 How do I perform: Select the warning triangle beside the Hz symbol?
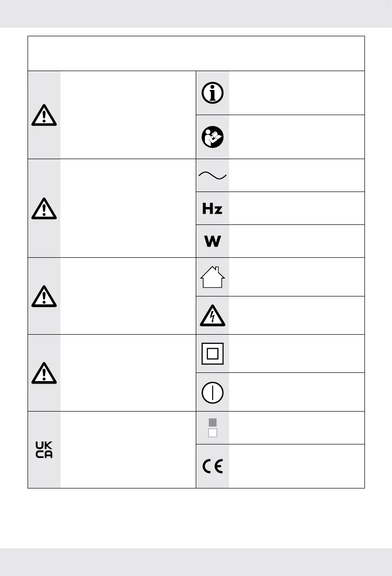point(44,208)
